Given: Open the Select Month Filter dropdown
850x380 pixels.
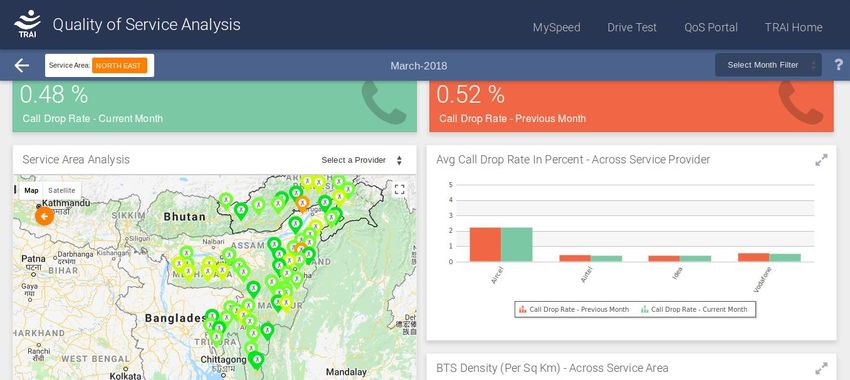Looking at the screenshot, I should (768, 65).
